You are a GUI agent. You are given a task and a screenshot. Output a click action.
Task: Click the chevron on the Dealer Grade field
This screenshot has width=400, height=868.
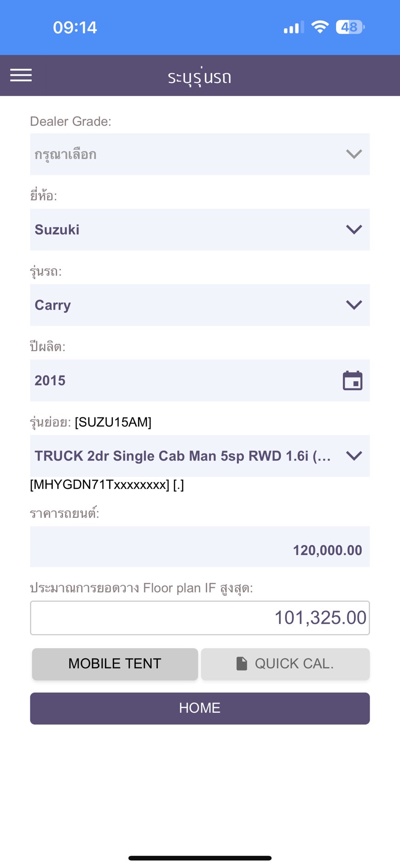[354, 154]
